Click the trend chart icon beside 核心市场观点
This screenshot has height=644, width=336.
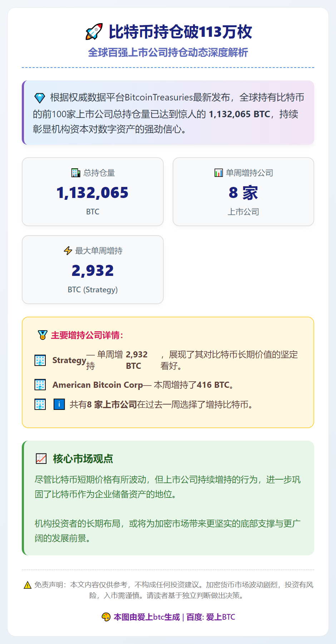pos(41,459)
